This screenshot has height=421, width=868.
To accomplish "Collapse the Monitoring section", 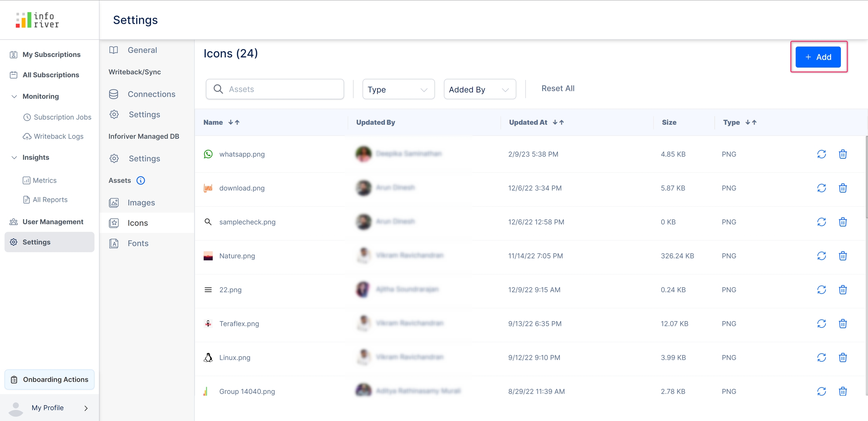I will point(14,96).
